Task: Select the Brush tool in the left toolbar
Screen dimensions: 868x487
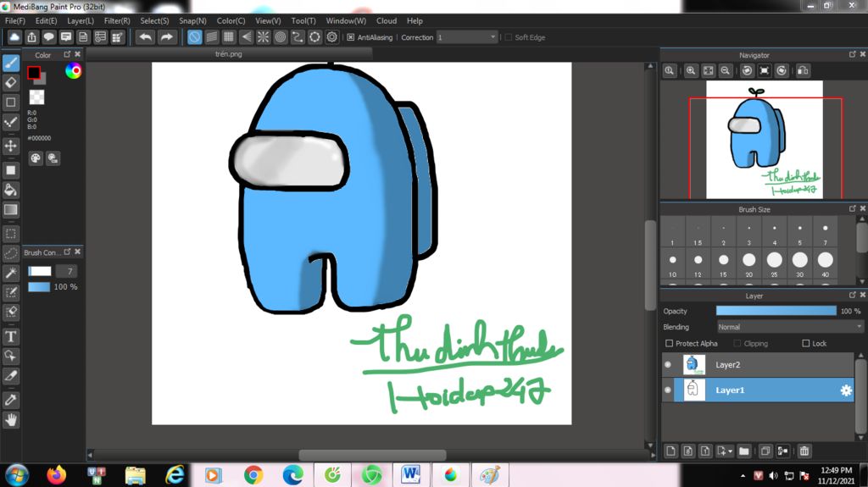Action: pos(11,63)
